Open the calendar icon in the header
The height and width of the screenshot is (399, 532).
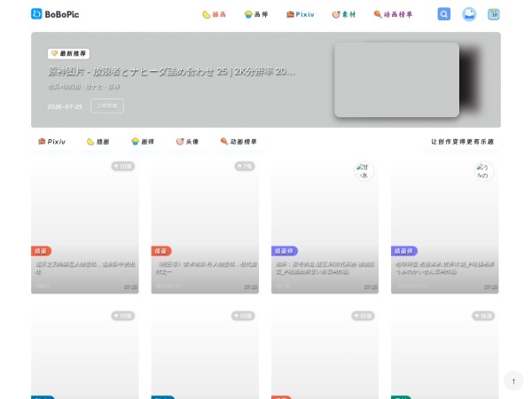[x=494, y=14]
